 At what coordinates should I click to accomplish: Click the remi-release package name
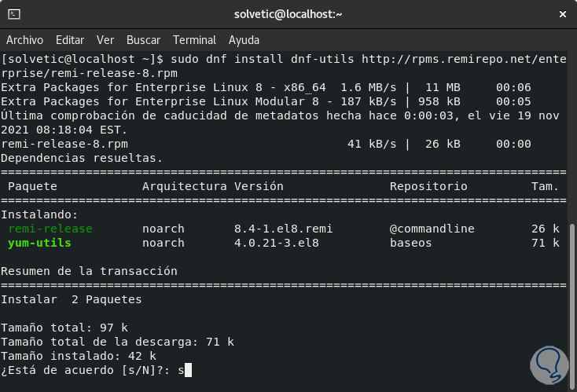coord(50,229)
